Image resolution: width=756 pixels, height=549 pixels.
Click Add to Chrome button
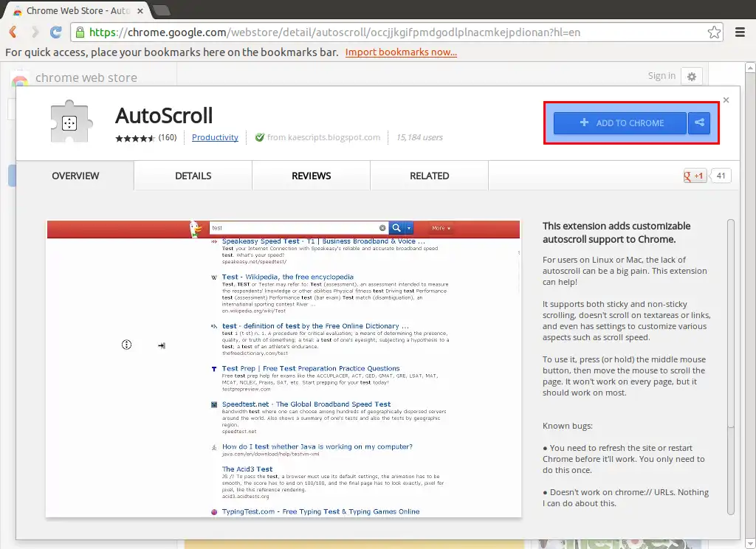click(620, 123)
